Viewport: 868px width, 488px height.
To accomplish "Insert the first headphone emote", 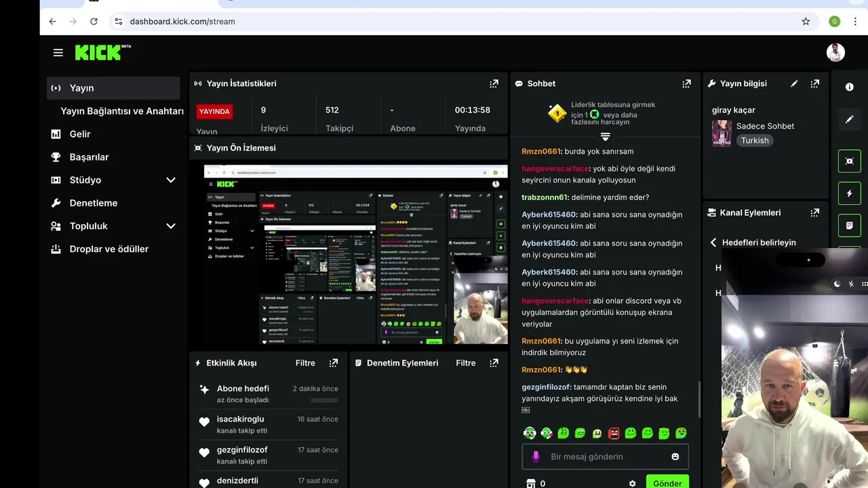I will click(530, 433).
